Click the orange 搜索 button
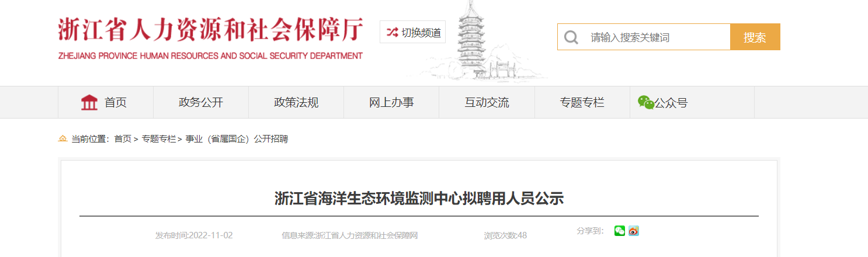This screenshot has height=257, width=868. [755, 37]
